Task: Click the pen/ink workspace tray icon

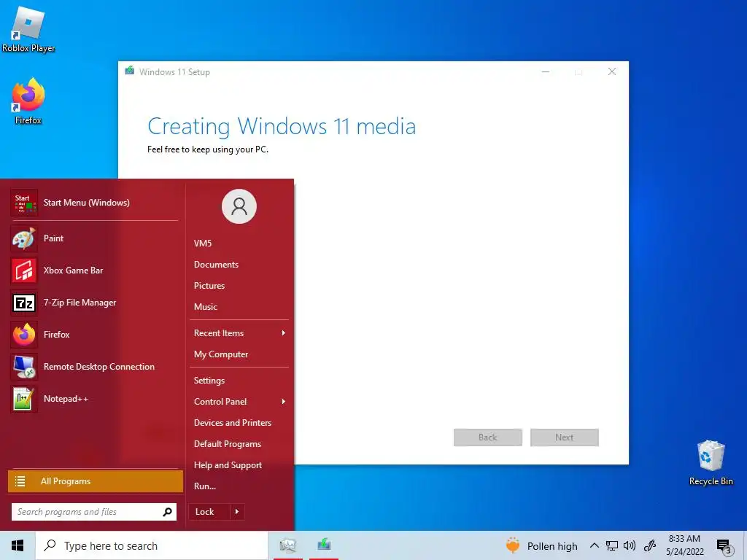Action: pos(650,545)
